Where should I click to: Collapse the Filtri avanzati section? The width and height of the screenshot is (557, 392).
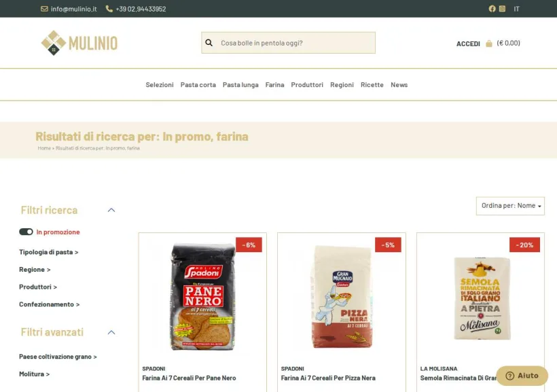click(111, 332)
